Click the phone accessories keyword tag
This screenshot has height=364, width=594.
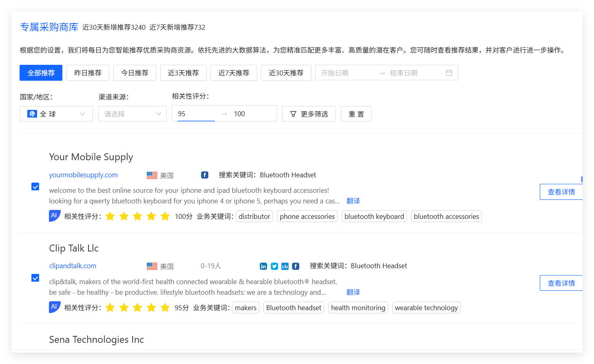point(307,216)
